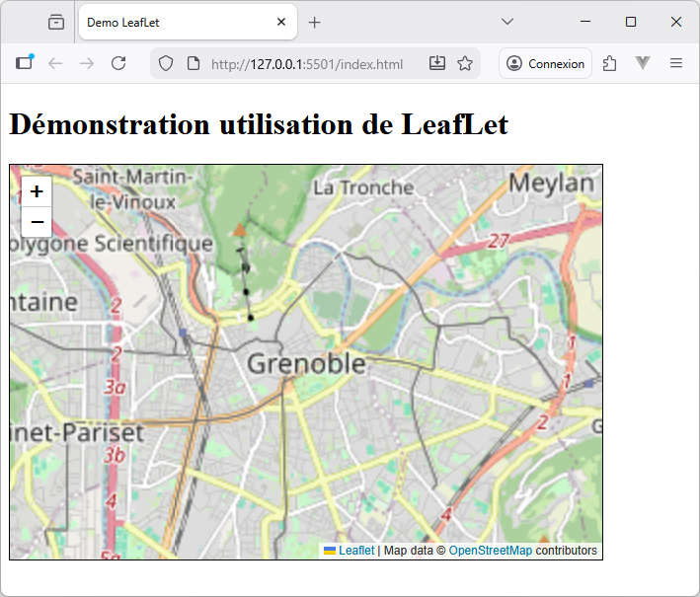Bookmark this page with the star

point(465,63)
